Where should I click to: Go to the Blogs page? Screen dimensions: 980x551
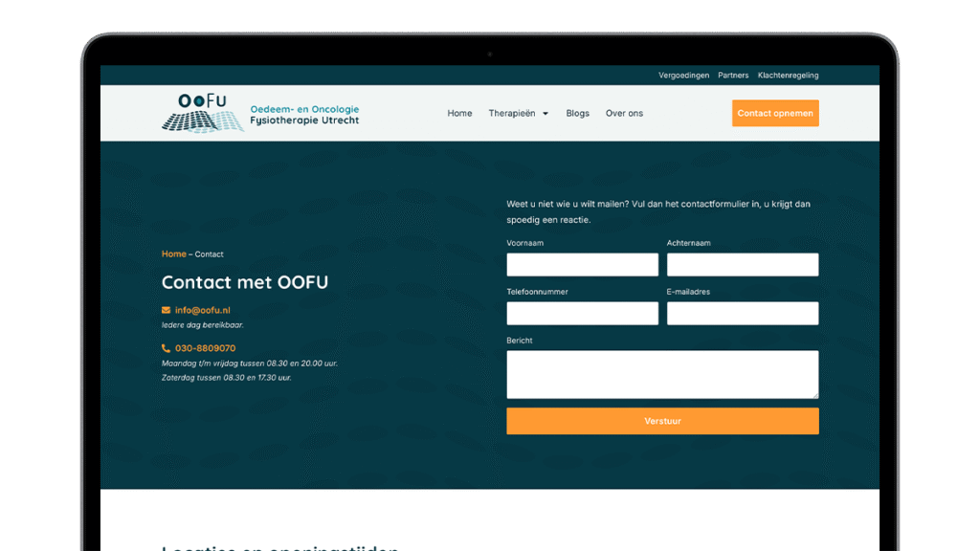click(x=577, y=113)
